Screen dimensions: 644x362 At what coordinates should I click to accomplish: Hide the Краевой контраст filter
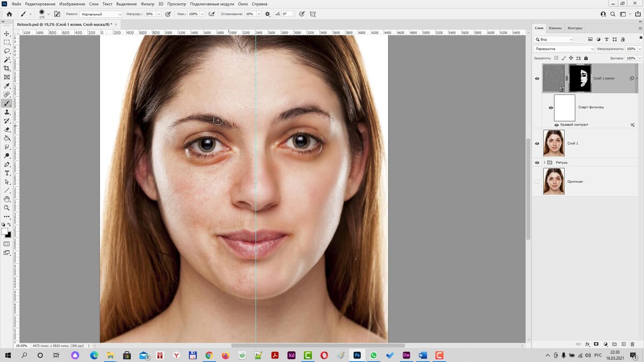click(557, 124)
